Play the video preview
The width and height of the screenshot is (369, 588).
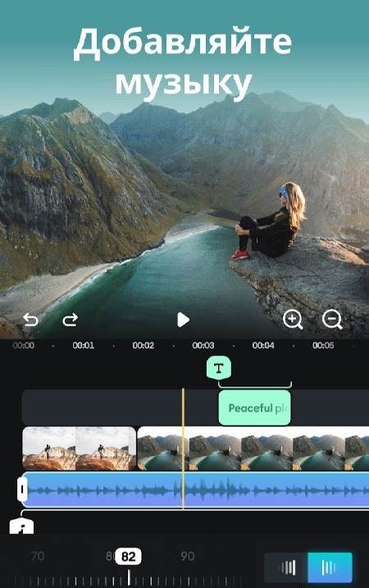pos(183,320)
